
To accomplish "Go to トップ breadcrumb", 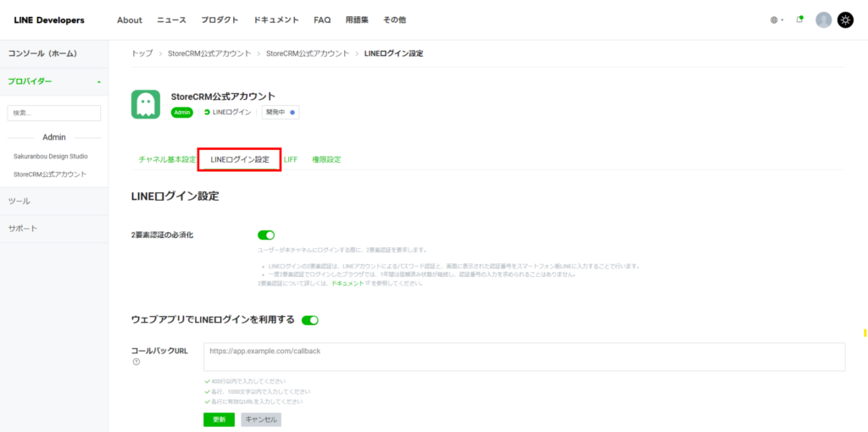I will pos(142,53).
